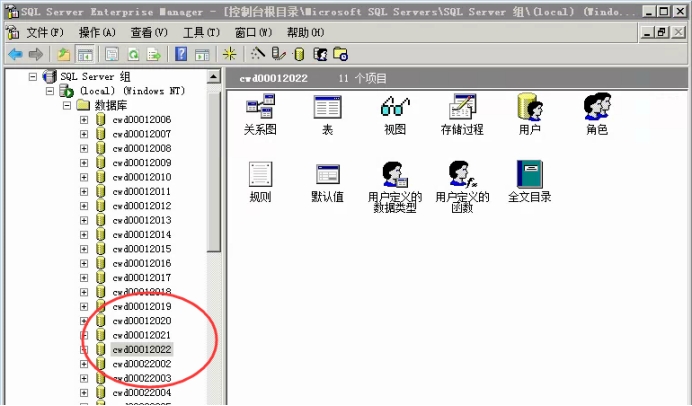Expand the cwd00012022 database node
The width and height of the screenshot is (692, 406).
click(x=84, y=350)
